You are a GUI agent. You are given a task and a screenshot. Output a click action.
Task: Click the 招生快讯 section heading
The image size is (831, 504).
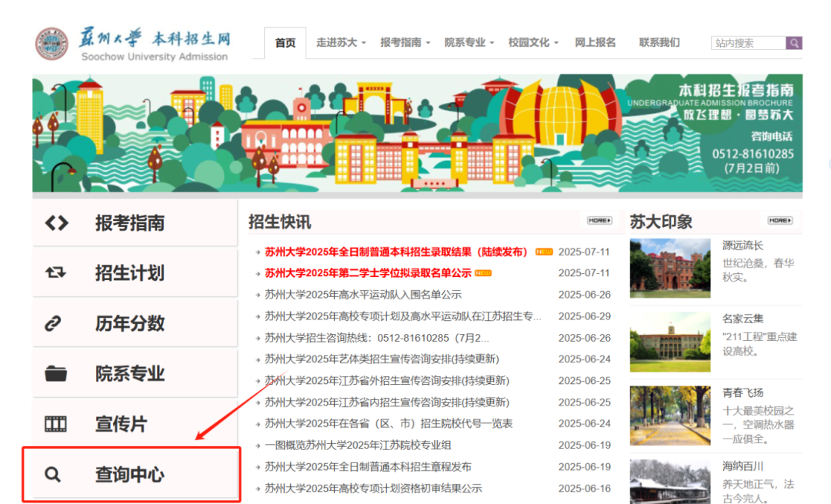[280, 222]
